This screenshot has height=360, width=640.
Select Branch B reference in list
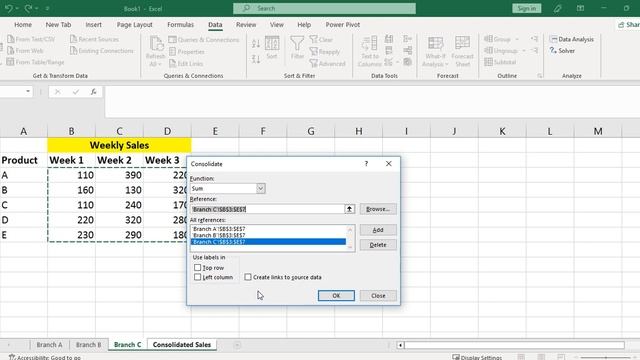point(268,236)
